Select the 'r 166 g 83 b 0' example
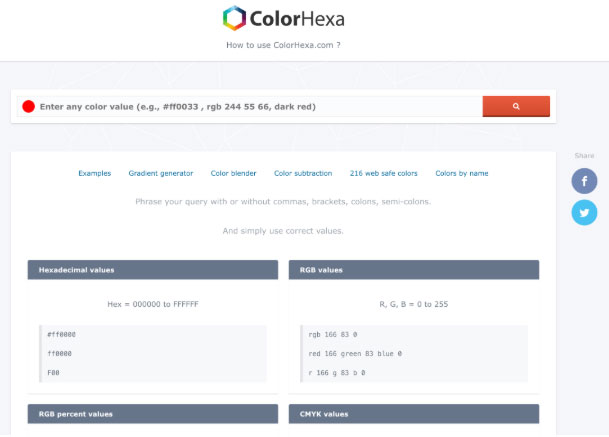The image size is (609, 437). pyautogui.click(x=337, y=373)
